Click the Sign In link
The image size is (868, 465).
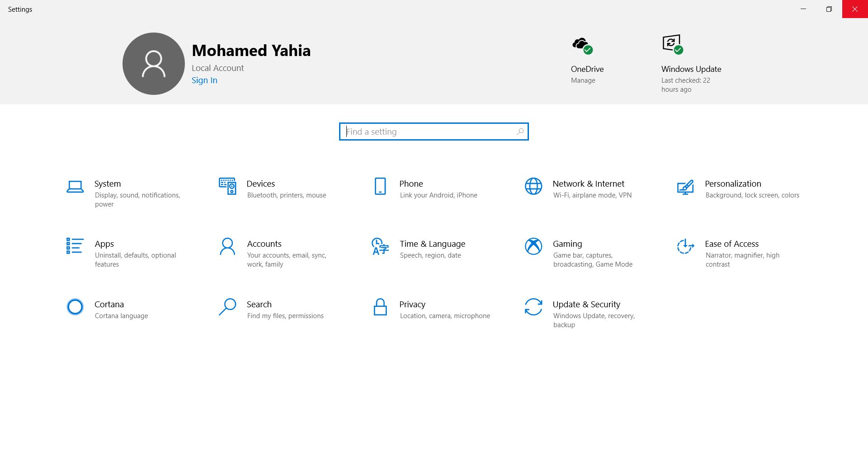pyautogui.click(x=204, y=80)
